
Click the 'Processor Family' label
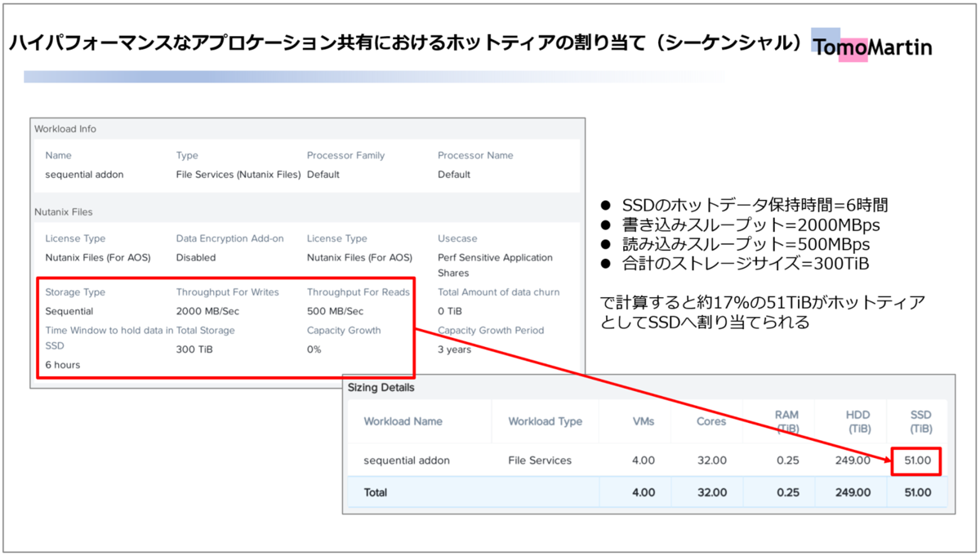[x=345, y=155]
